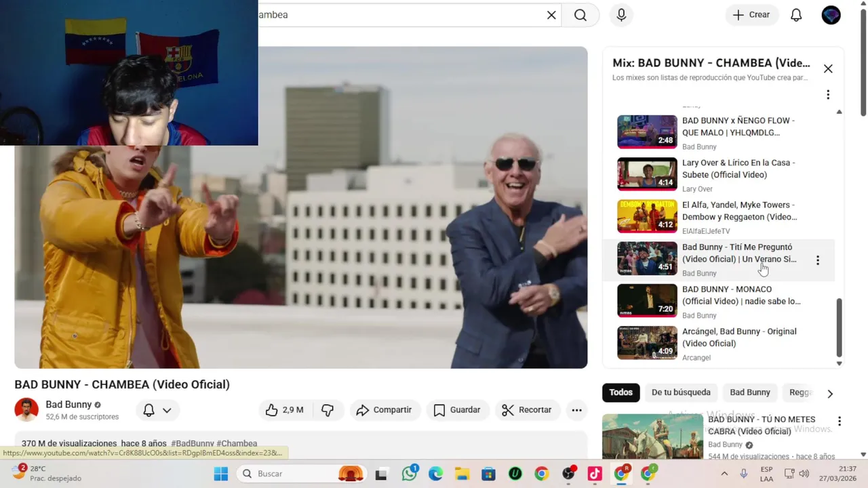
Task: Open the weather widget on taskbar
Action: 46,473
